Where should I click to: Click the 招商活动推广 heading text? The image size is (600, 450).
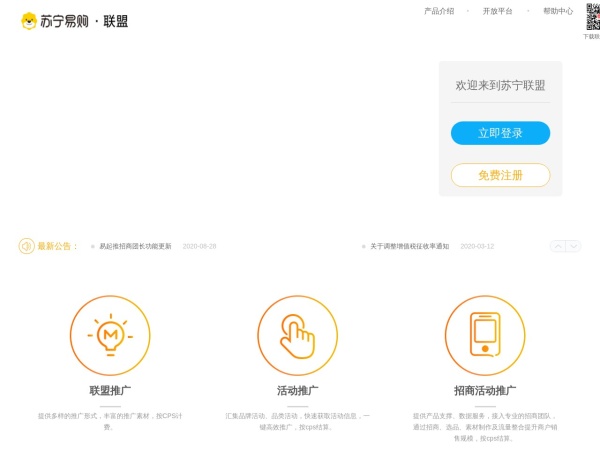point(485,390)
